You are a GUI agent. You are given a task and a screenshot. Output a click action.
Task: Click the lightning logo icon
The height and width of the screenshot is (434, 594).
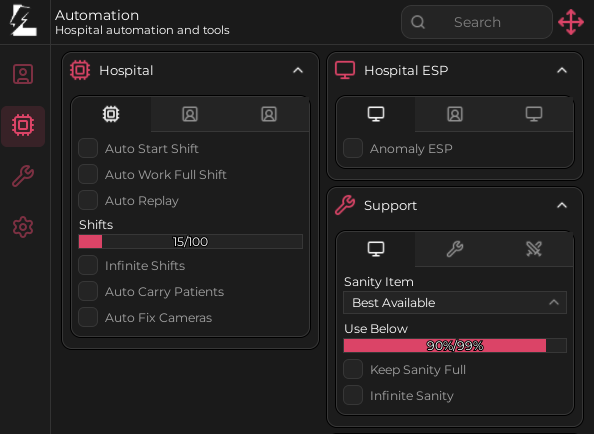pyautogui.click(x=23, y=21)
